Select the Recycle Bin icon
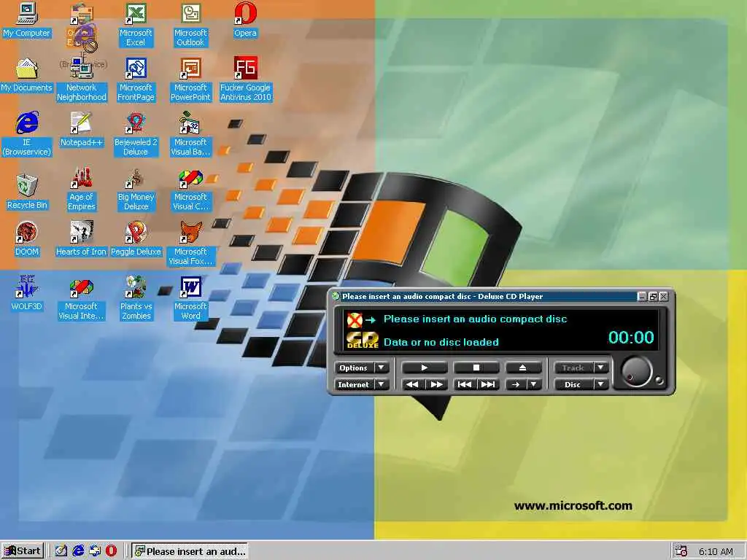747x560 pixels. click(x=27, y=192)
